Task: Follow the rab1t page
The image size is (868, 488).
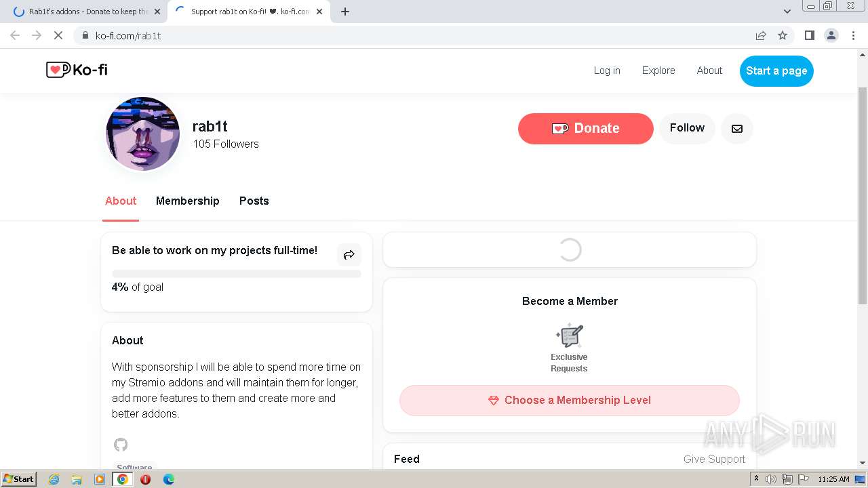Action: [x=687, y=128]
